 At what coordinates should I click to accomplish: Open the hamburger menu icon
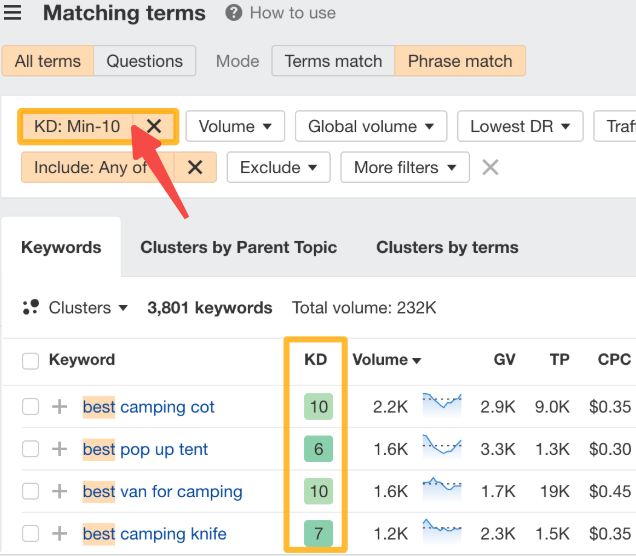[x=13, y=13]
